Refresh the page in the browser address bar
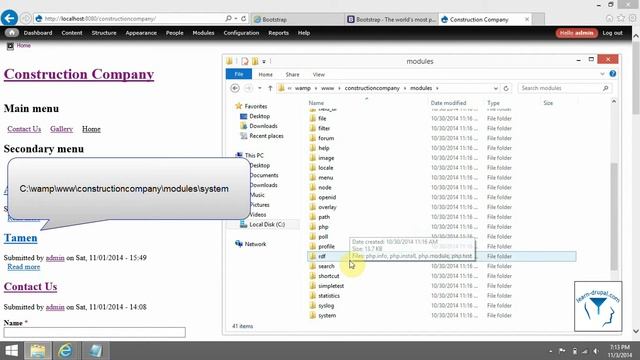This screenshot has height=360, width=640. pyautogui.click(x=244, y=18)
